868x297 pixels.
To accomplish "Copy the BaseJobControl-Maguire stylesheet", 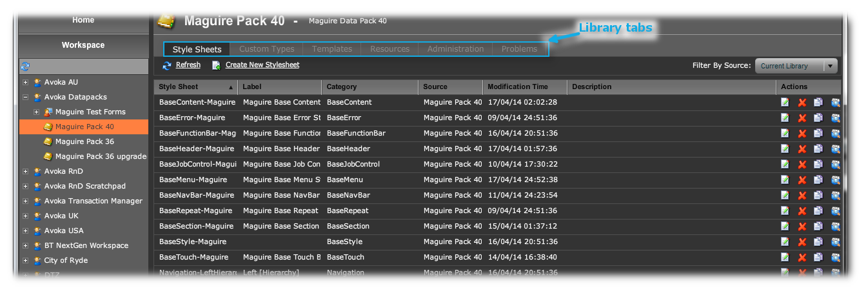I will (x=818, y=164).
